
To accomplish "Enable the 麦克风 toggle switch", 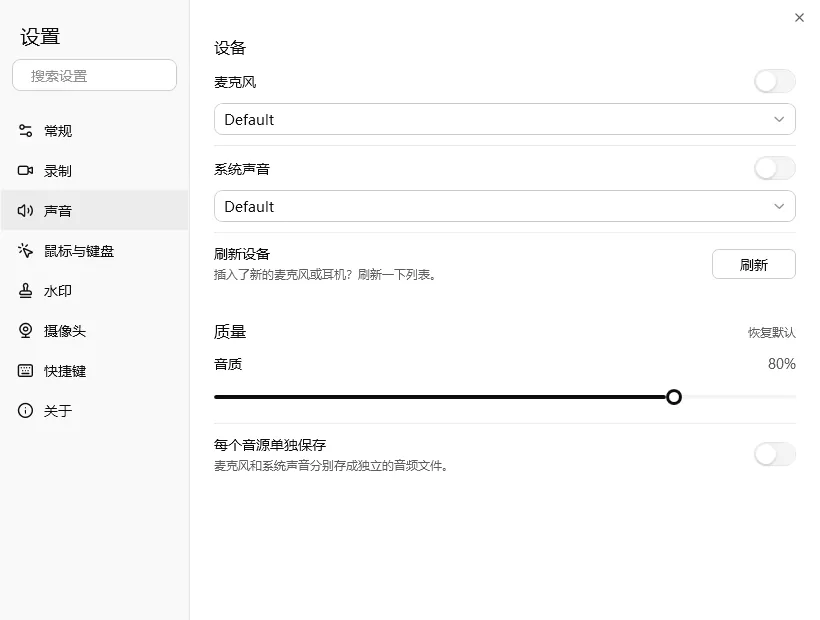I will 775,82.
